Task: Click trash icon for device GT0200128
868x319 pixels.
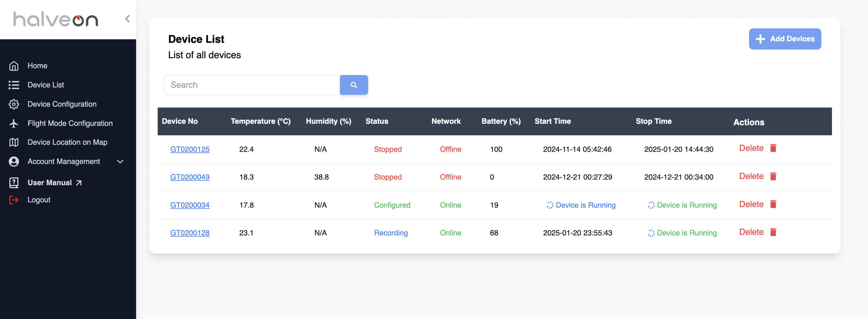Action: click(773, 232)
